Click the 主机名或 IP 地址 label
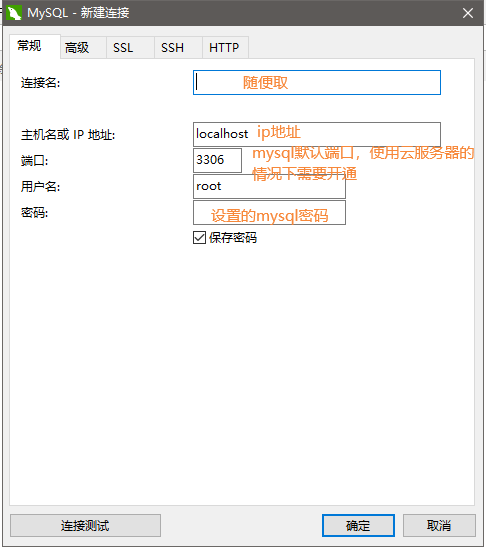The height and width of the screenshot is (549, 486). 68,134
